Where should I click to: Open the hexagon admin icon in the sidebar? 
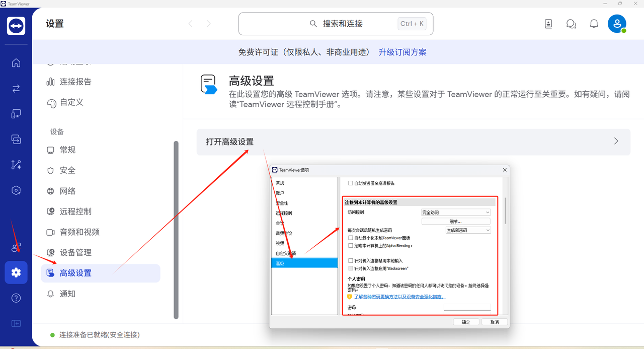point(16,190)
